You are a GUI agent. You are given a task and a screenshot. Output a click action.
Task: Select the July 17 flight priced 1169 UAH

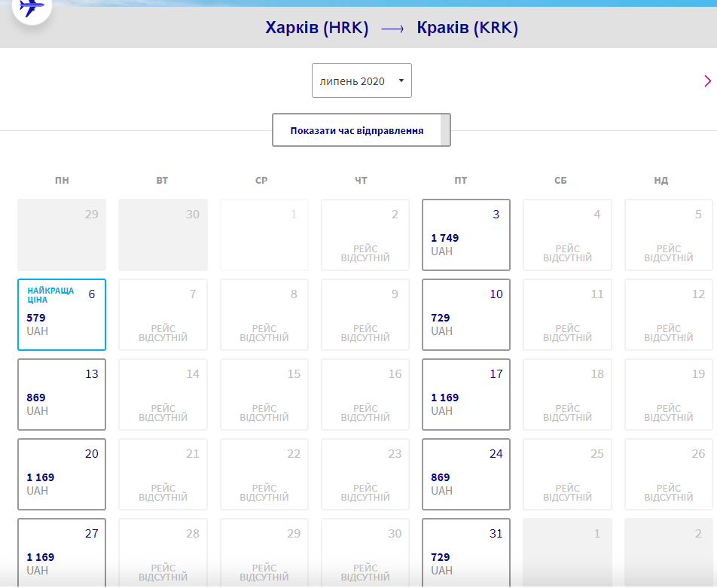coord(465,395)
